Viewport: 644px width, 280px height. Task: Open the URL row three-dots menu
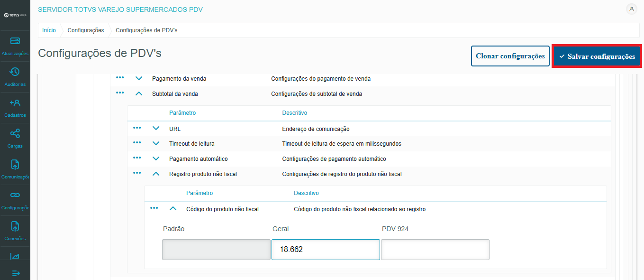[137, 128]
